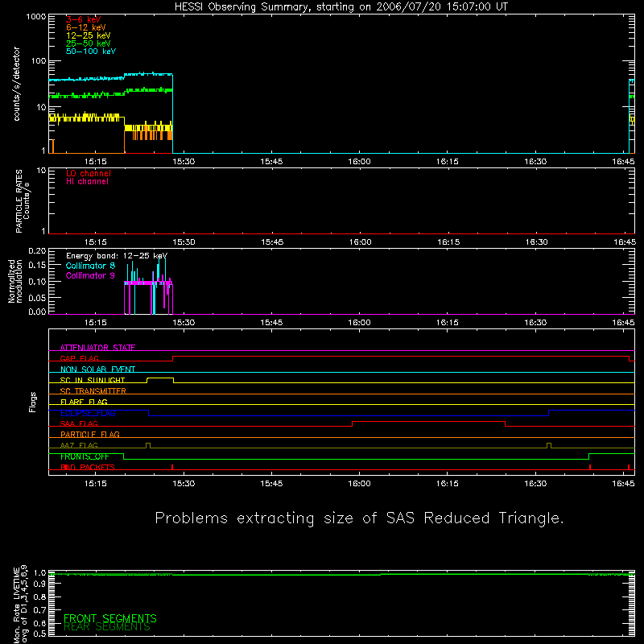Select the SC_TRANSMITTER flag label
The height and width of the screenshot is (644, 644).
(x=93, y=391)
